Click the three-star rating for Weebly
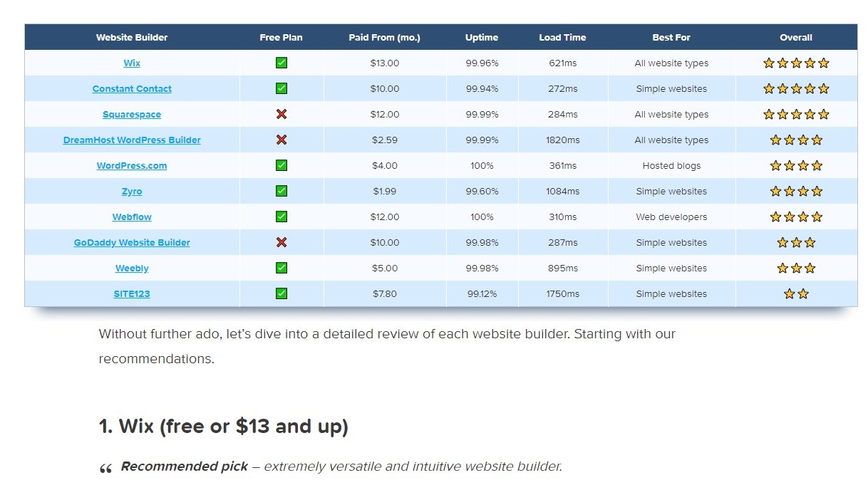Viewport: 868px width, 490px height. pyautogui.click(x=796, y=268)
